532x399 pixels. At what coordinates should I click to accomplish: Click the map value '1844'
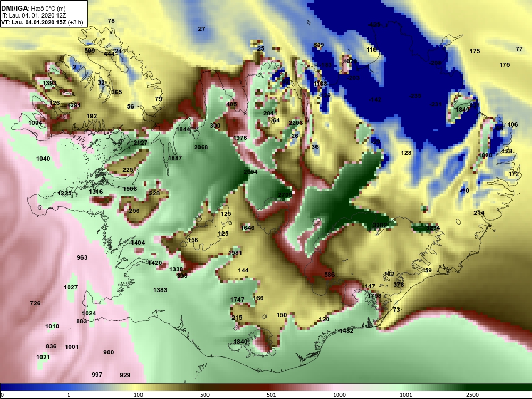(183, 129)
